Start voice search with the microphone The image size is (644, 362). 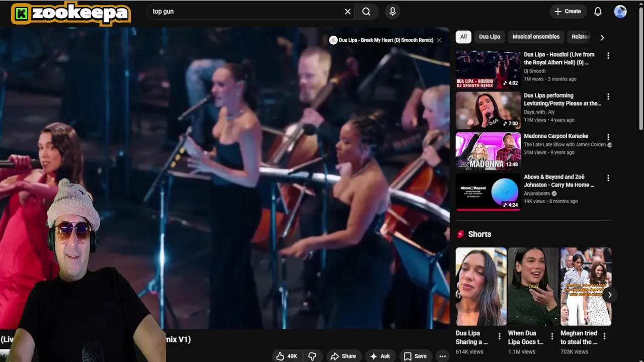[x=392, y=12]
